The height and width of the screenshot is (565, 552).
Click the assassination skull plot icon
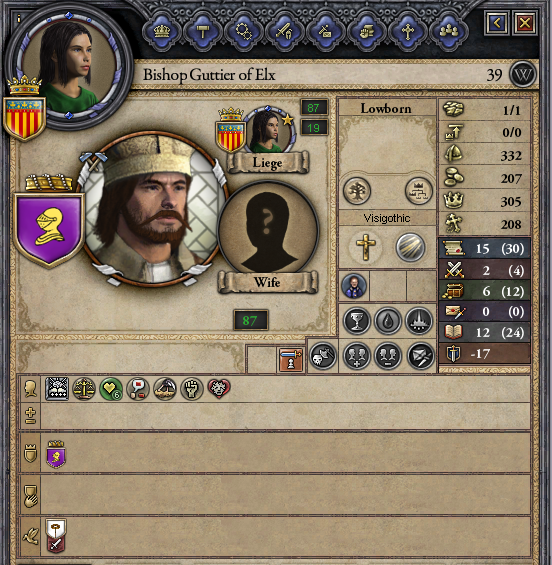click(x=322, y=356)
